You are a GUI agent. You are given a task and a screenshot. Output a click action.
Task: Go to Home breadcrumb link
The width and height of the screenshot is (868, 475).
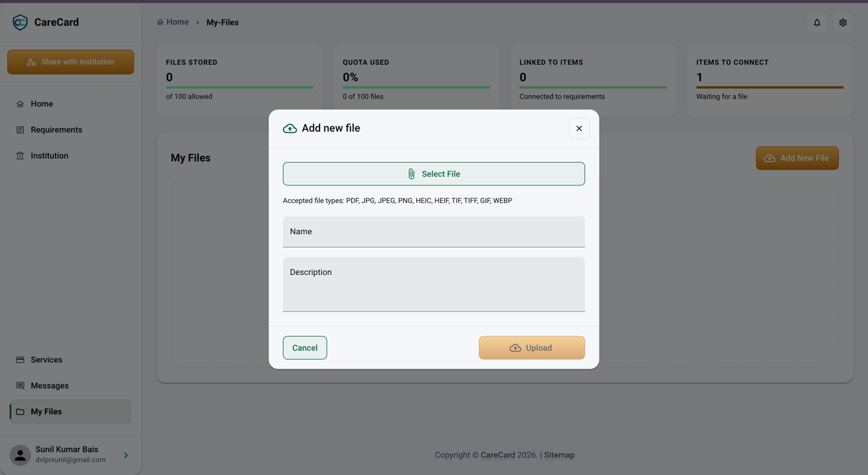173,22
